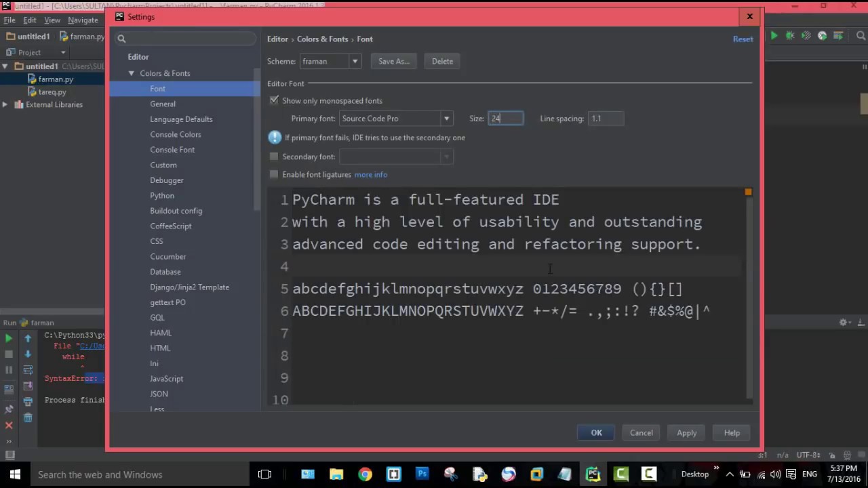868x488 pixels.
Task: Click tool windows quick access icon bottom-left
Action: tap(9, 455)
